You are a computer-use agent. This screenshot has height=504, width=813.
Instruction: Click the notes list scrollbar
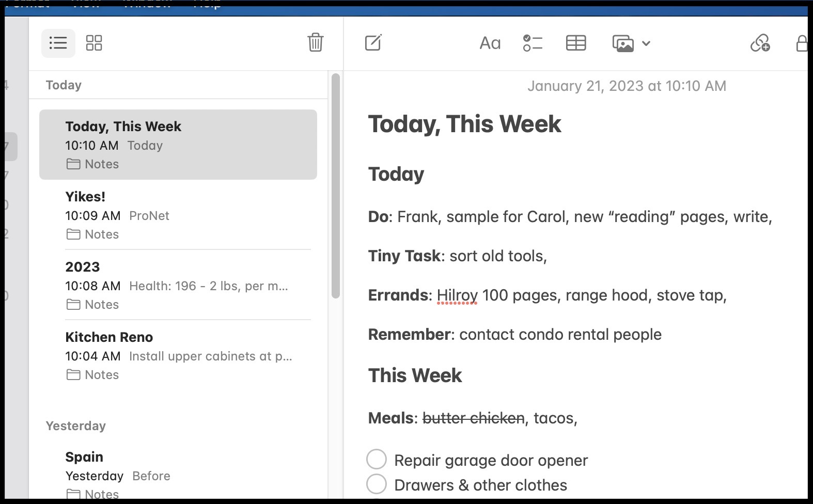click(x=336, y=186)
